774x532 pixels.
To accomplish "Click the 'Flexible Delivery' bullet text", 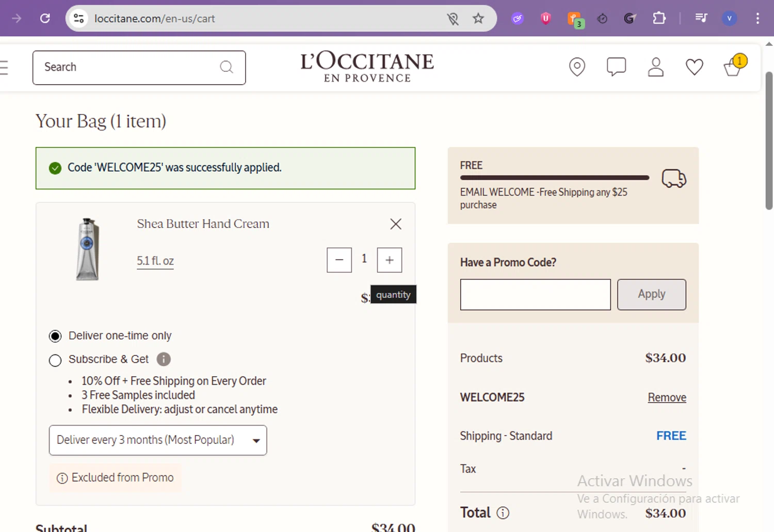I will click(x=180, y=409).
